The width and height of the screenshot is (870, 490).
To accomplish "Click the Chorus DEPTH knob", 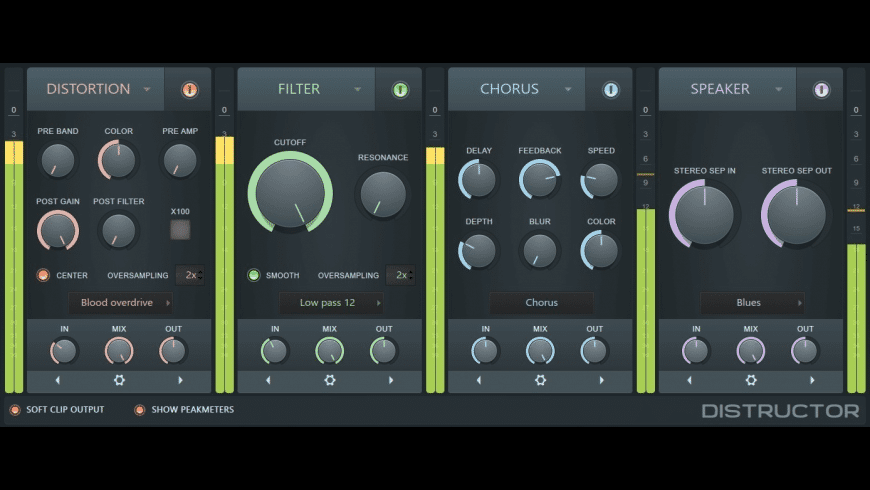I will pos(478,250).
